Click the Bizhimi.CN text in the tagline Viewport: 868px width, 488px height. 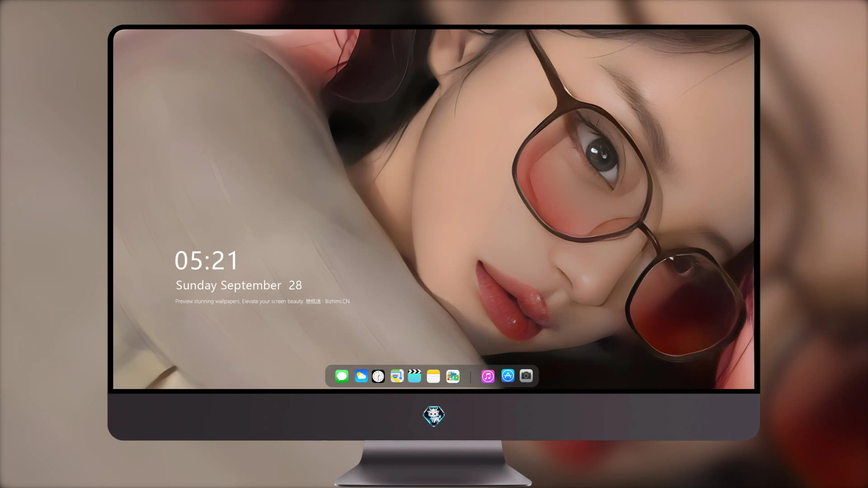point(337,301)
